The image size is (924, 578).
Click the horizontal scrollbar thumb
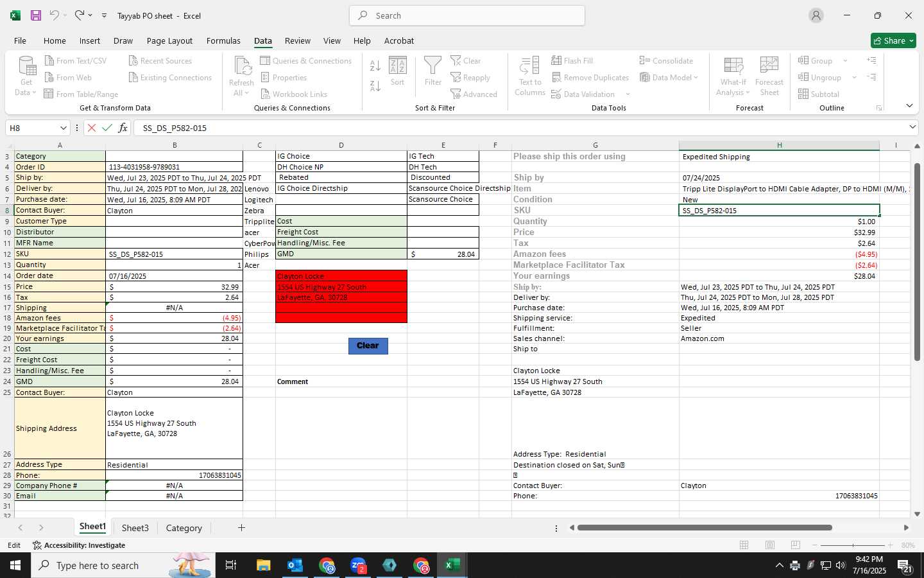pyautogui.click(x=705, y=528)
